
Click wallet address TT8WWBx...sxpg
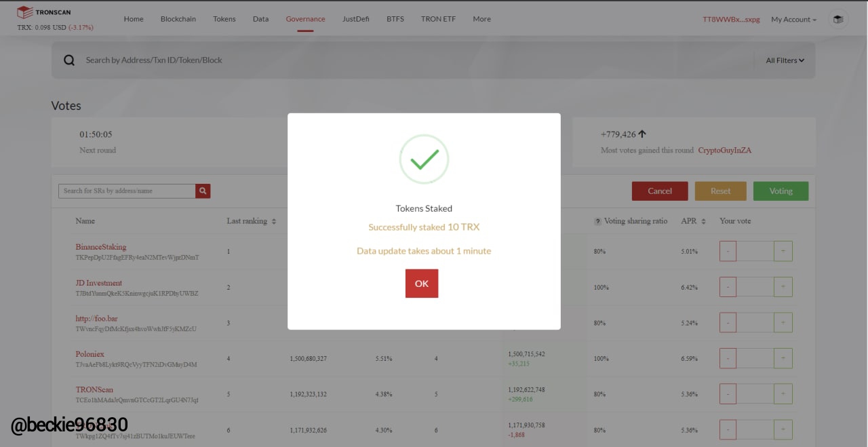pos(731,20)
